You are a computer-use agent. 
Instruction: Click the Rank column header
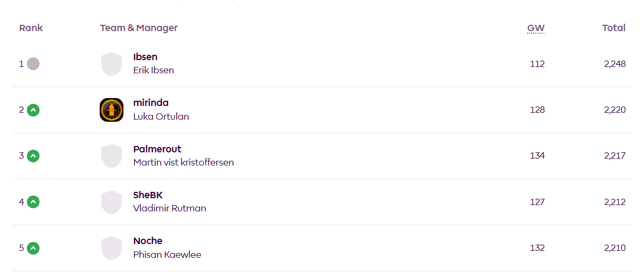click(31, 28)
